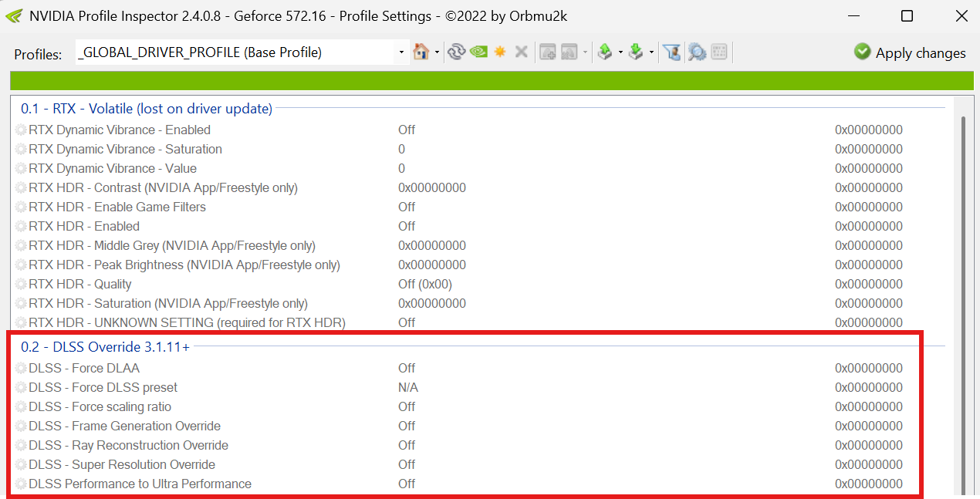This screenshot has height=499, width=980.
Task: Click the 0x00000000 value for RTX HDR - Contrast
Action: coord(432,187)
